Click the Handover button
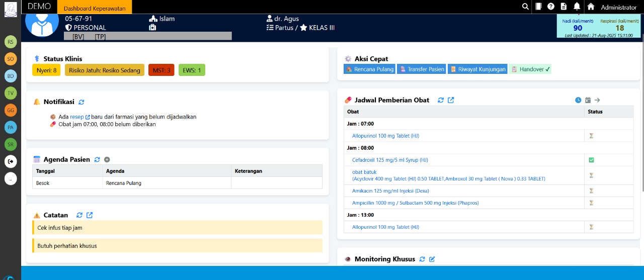 click(x=530, y=69)
